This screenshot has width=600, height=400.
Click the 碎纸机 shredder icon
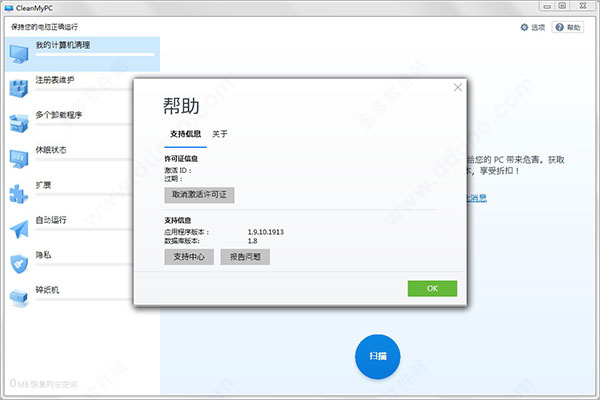19,299
